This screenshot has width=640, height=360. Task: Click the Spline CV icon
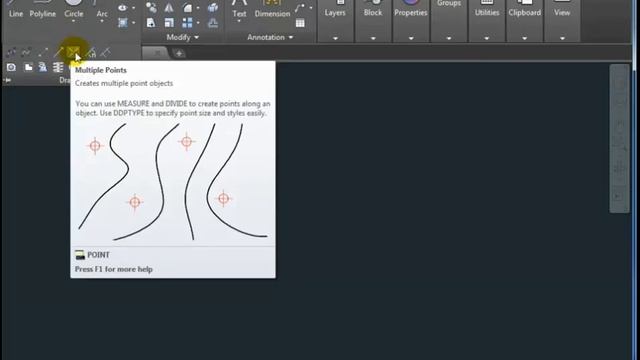[27, 52]
